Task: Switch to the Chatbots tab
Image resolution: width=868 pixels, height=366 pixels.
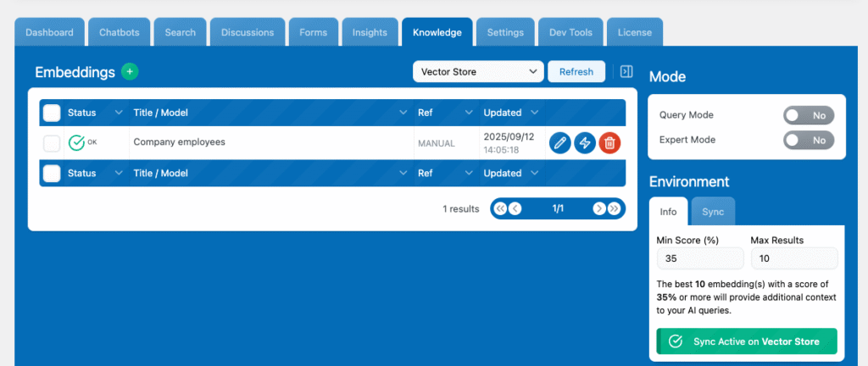Action: tap(120, 32)
